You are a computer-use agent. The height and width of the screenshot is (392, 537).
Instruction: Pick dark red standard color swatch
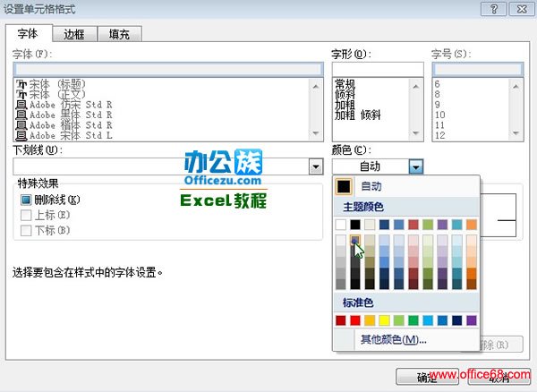click(x=340, y=320)
